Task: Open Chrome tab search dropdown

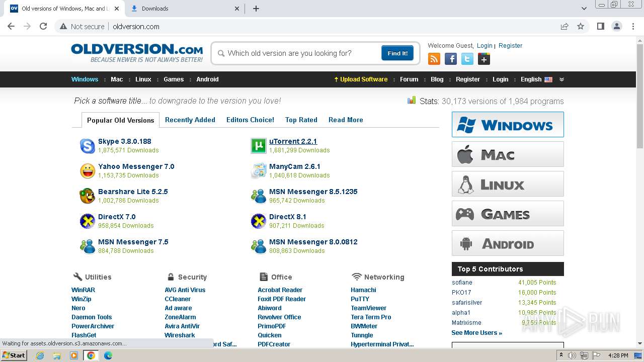Action: pos(584,9)
